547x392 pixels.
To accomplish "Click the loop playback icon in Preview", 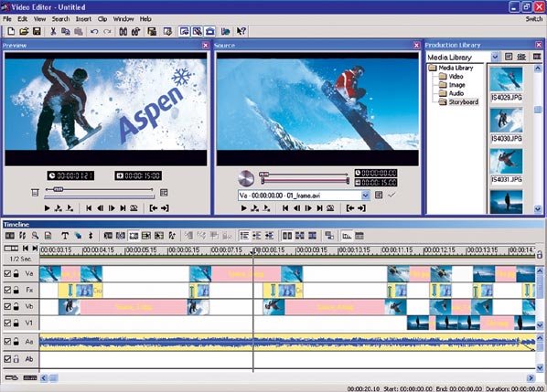I will [x=134, y=208].
